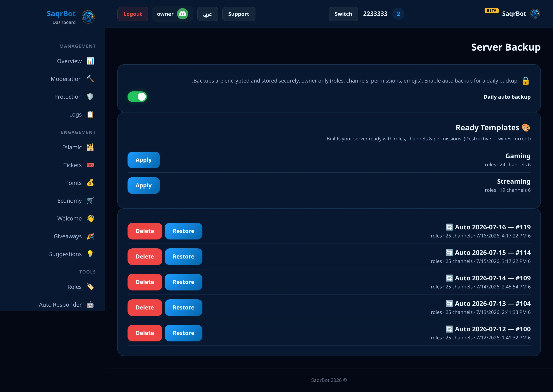The width and height of the screenshot is (553, 392).
Task: Restore backup Auto 2026-07-16 #119
Action: click(x=184, y=231)
